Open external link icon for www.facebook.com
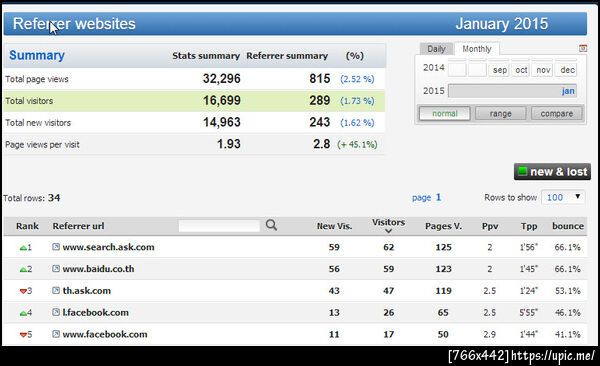This screenshot has width=600, height=366. click(x=56, y=334)
